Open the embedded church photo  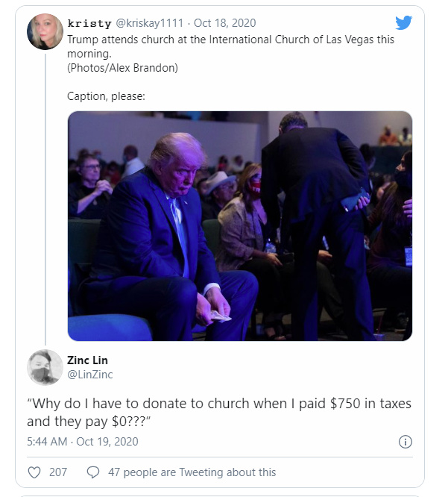(239, 225)
